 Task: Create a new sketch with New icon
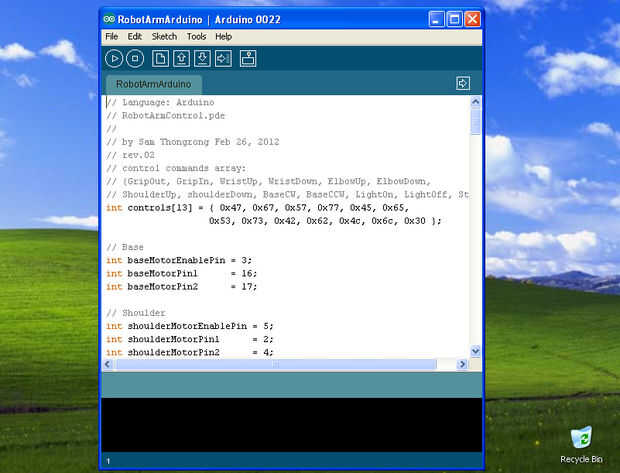(x=160, y=59)
